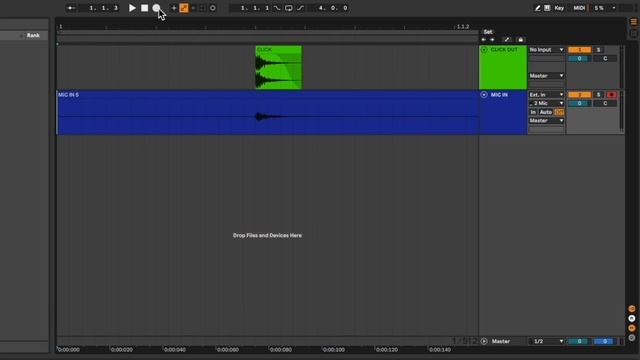Viewport: 640px width, 360px height.
Task: Click the 0:00:080 time ruler mark
Action: pyautogui.click(x=281, y=350)
